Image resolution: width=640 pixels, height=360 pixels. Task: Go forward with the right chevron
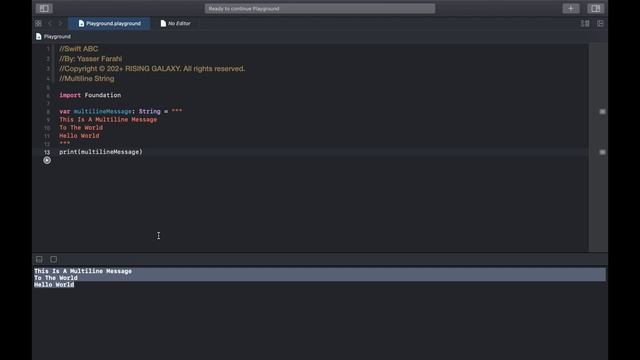(x=60, y=23)
